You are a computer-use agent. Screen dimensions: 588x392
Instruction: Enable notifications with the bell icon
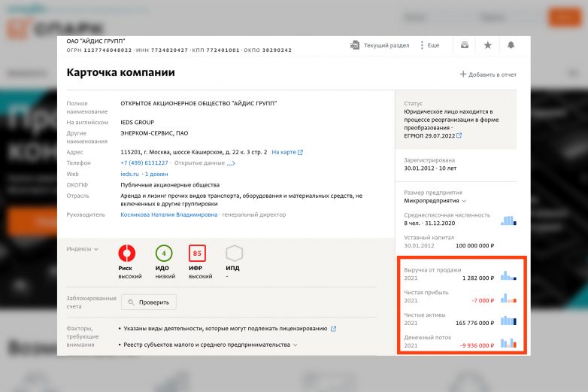(x=511, y=45)
